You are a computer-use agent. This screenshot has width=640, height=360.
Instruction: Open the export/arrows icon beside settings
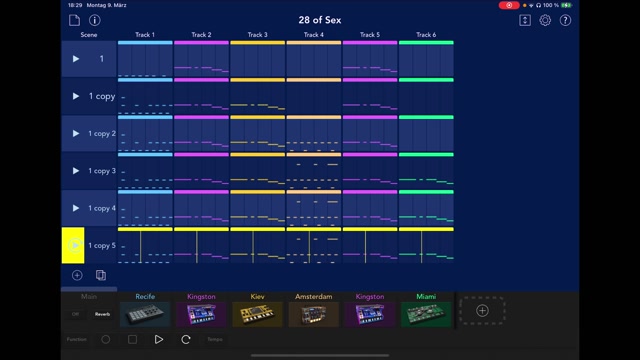(x=525, y=20)
